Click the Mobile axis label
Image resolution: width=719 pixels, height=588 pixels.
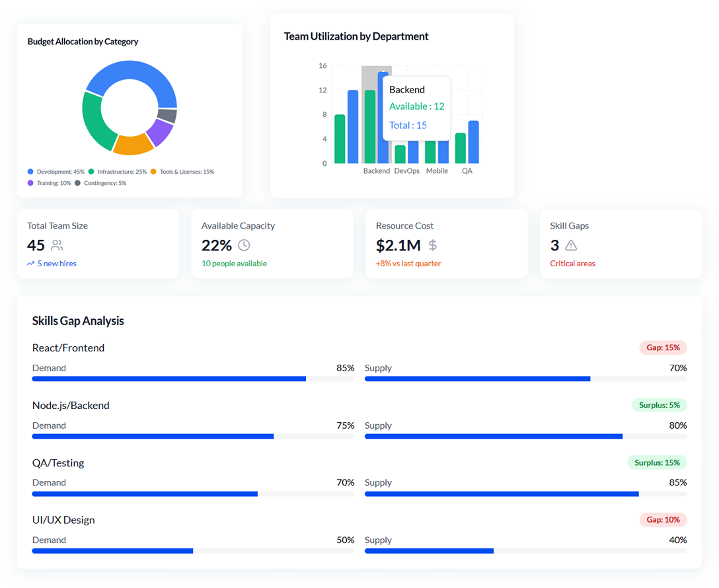click(x=437, y=171)
